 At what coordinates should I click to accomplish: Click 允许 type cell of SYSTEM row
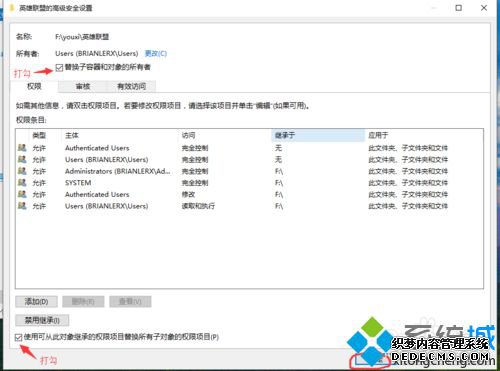[x=39, y=183]
